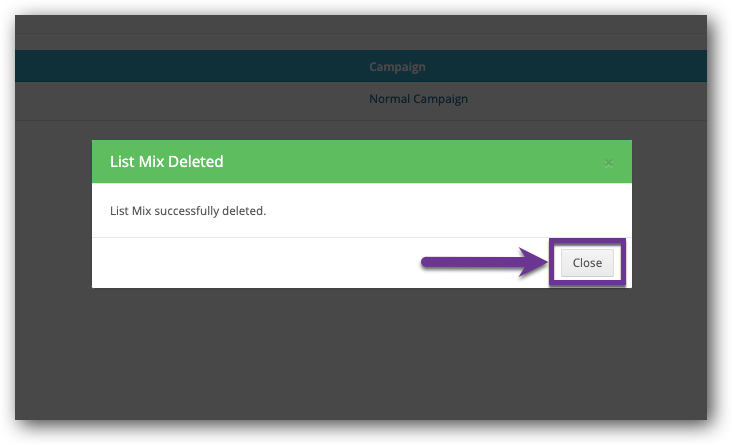Click the backdrop right of the dialog
Viewport: 732px width, 445px height.
coord(669,214)
